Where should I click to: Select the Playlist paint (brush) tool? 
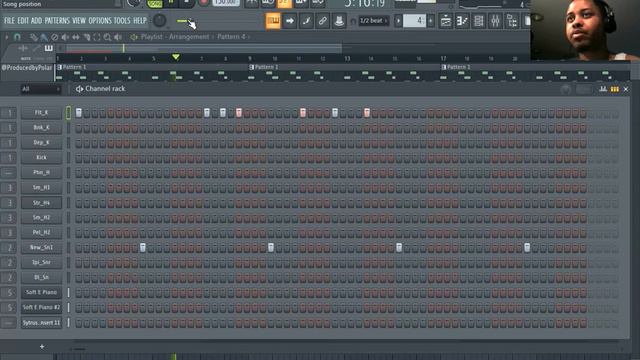44,37
